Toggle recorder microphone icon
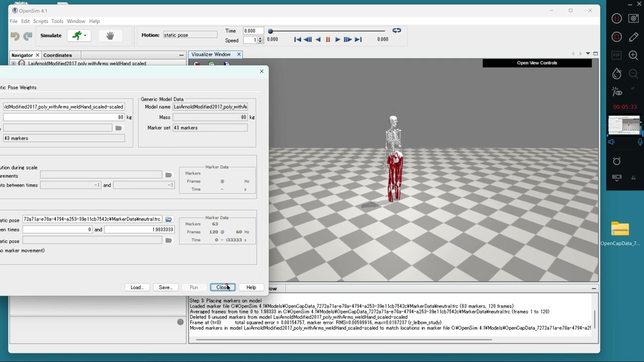The width and height of the screenshot is (644, 362). (x=641, y=142)
